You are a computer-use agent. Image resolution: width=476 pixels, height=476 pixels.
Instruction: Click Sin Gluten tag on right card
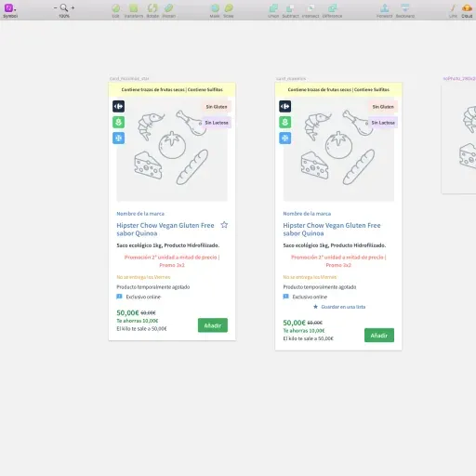coord(383,107)
